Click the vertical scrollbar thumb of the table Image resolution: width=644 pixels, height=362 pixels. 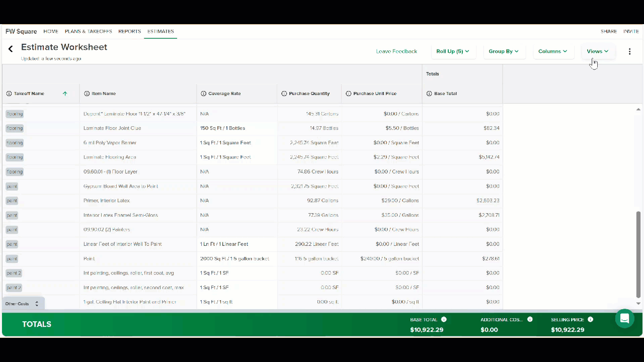tap(638, 254)
